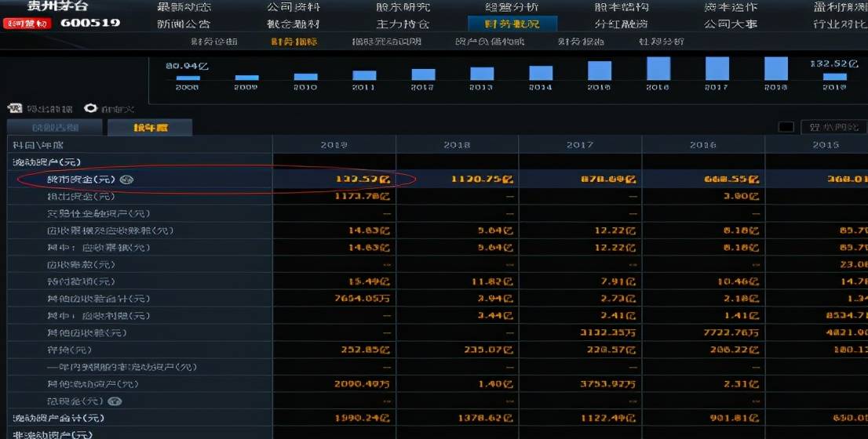Switch to the 财务报告 sub-tab
The height and width of the screenshot is (439, 868).
pyautogui.click(x=581, y=42)
